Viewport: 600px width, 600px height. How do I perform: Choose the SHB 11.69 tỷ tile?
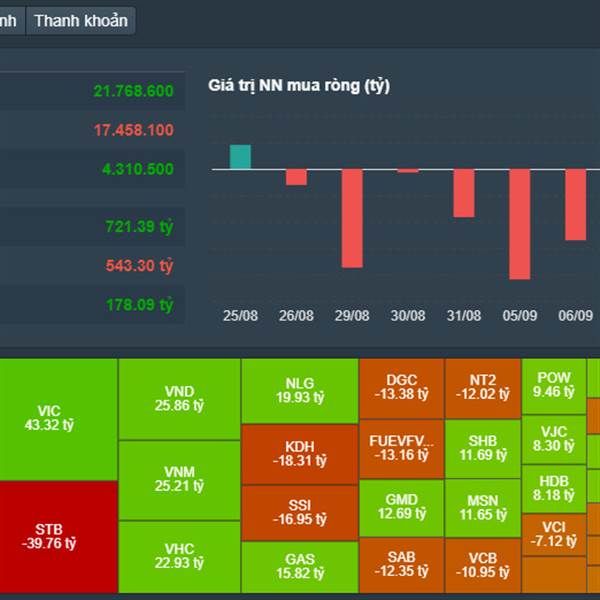tap(483, 449)
